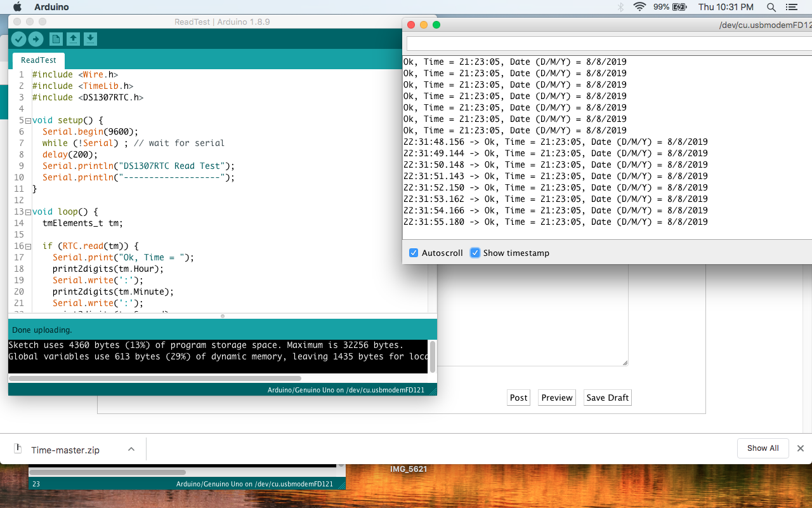Open the Arduino application menu
The image size is (812, 508).
pos(51,7)
